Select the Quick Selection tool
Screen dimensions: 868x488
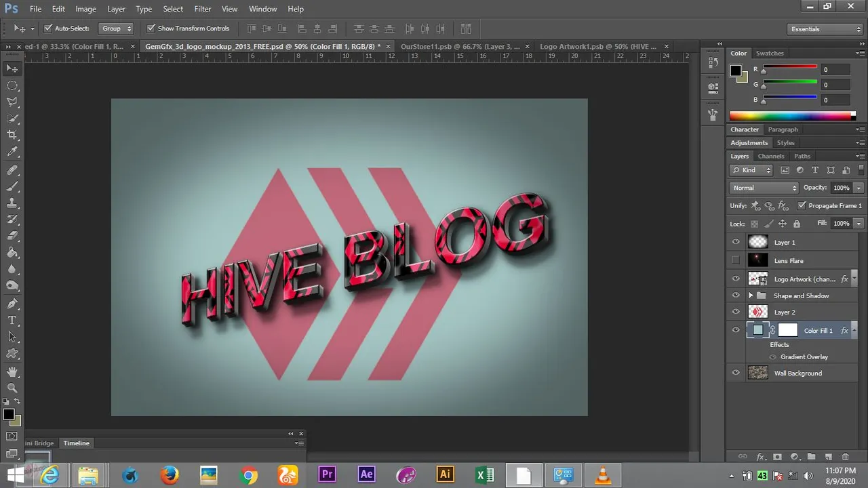tap(12, 119)
